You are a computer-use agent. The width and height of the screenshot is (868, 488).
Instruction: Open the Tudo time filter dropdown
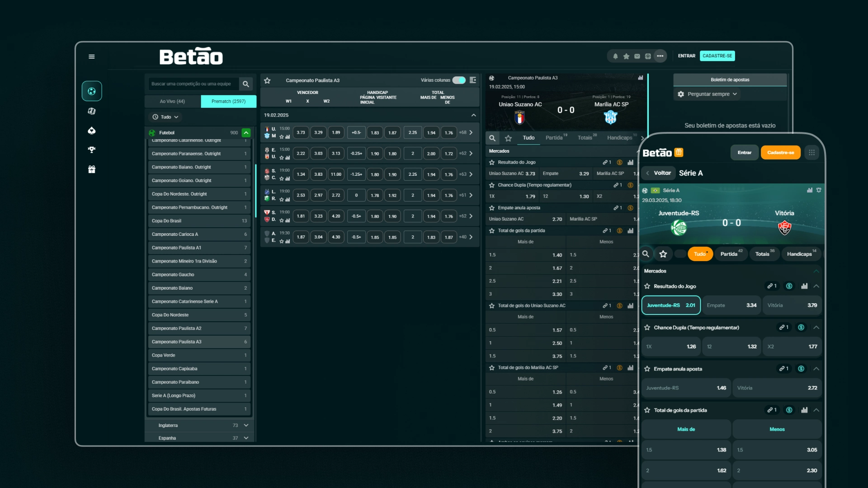[x=165, y=117]
